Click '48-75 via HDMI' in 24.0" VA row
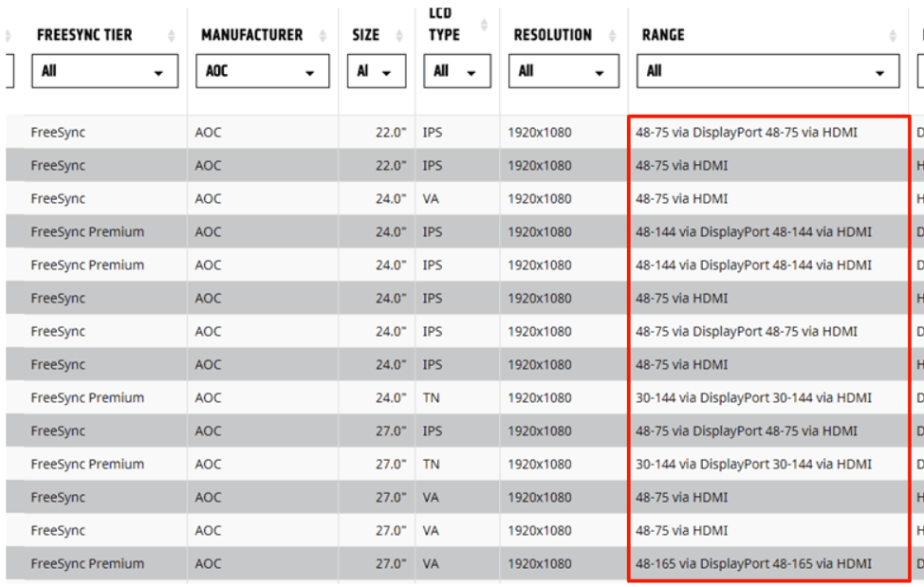 [x=682, y=199]
